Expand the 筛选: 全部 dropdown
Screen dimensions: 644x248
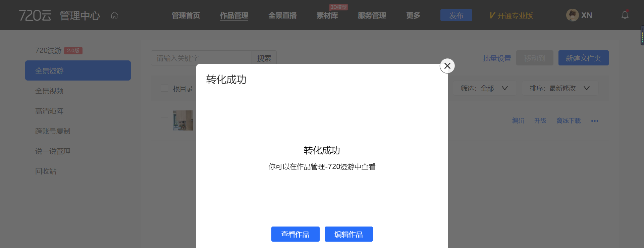point(484,88)
